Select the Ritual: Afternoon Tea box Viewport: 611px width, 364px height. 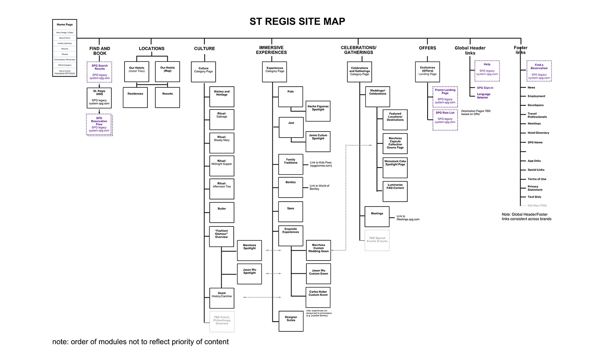click(x=222, y=189)
